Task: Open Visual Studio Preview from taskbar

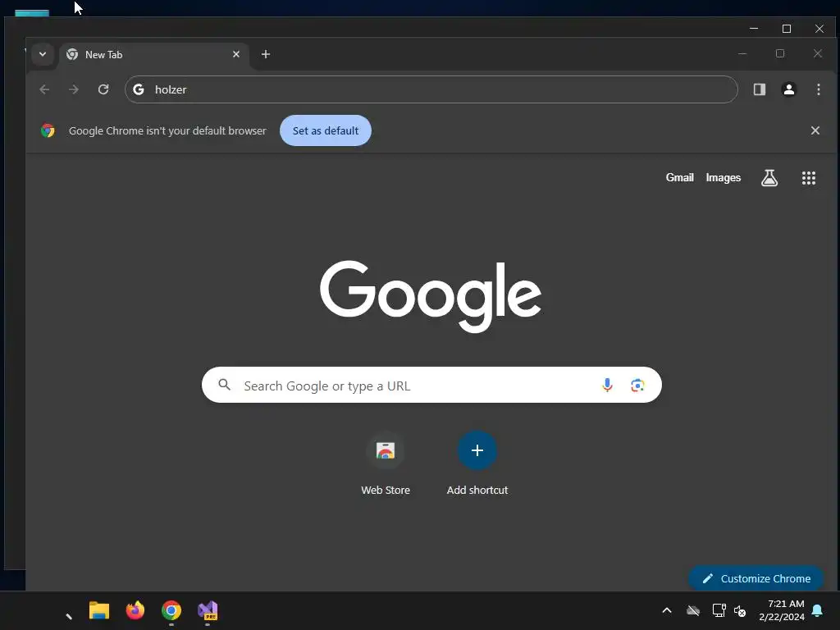Action: [208, 610]
